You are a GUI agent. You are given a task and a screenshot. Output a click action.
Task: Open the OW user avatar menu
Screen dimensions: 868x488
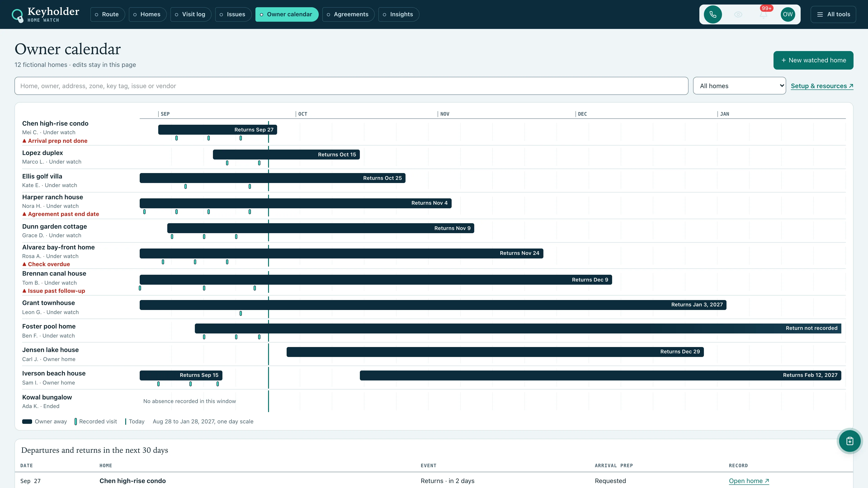coord(788,14)
